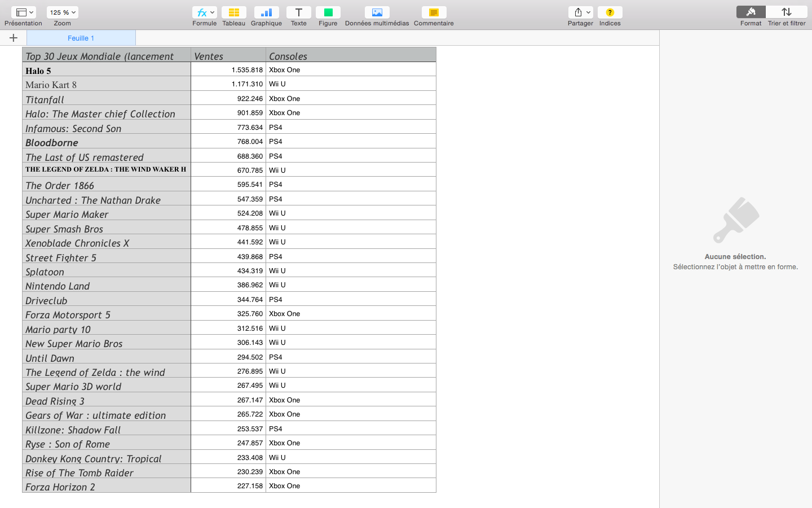This screenshot has width=812, height=508.
Task: Add a text box with Texte icon
Action: click(298, 12)
